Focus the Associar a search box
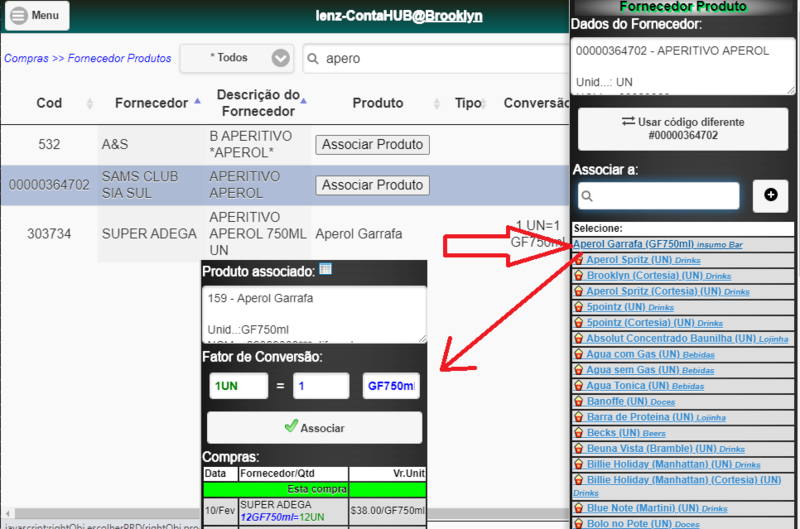The image size is (800, 529). (x=659, y=196)
